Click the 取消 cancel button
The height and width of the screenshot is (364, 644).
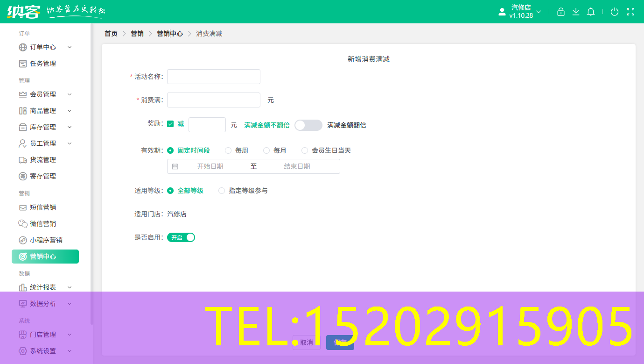click(x=306, y=343)
